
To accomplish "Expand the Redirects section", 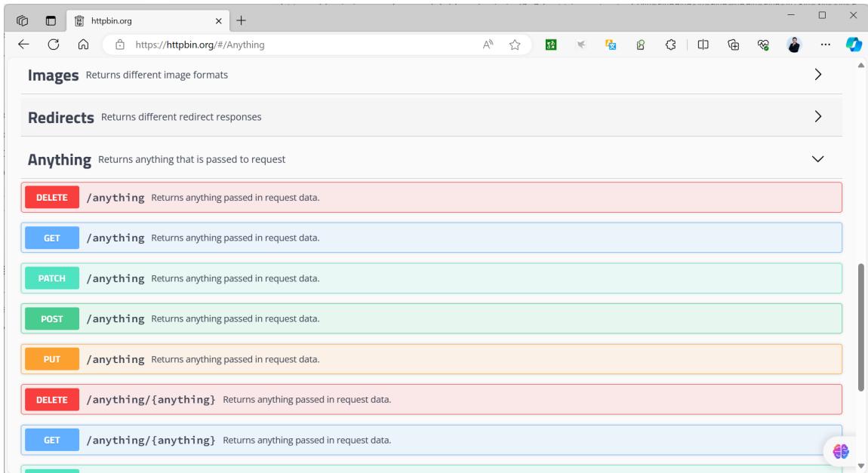I will point(817,116).
